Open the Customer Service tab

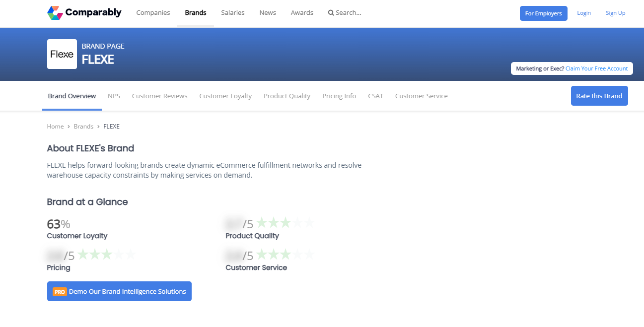pos(422,96)
